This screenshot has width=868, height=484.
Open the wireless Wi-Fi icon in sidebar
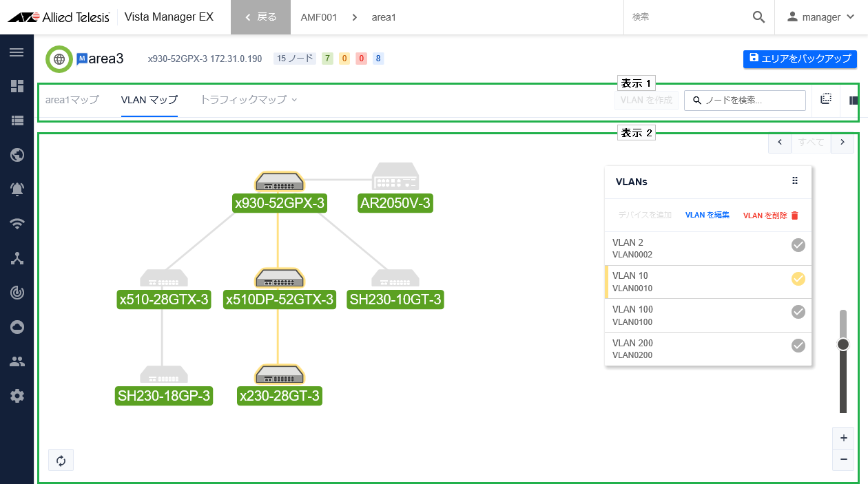17,224
